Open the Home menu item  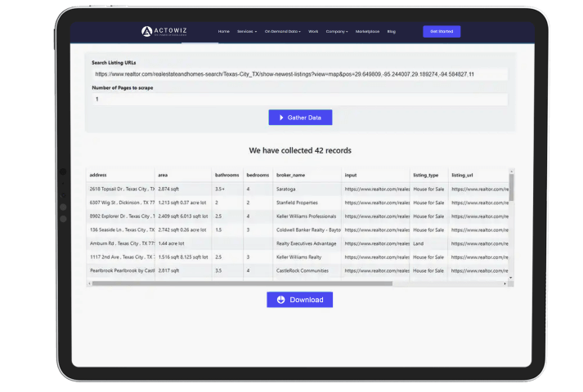click(x=223, y=32)
